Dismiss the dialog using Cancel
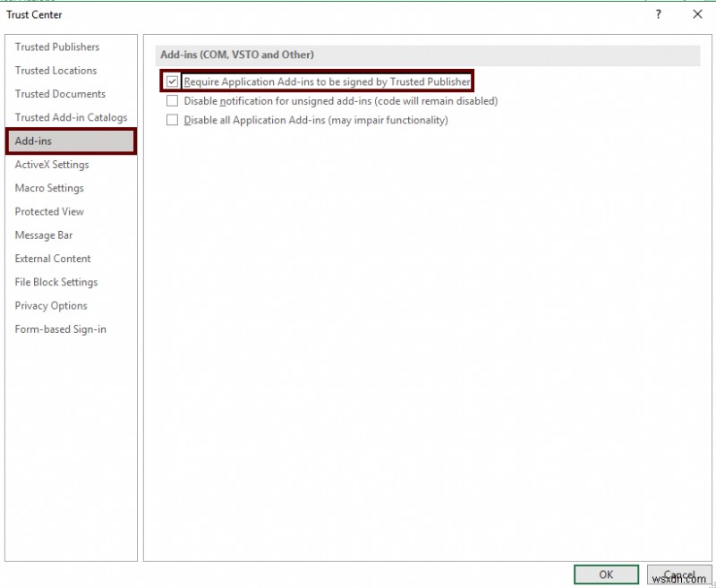This screenshot has height=588, width=716. point(681,575)
